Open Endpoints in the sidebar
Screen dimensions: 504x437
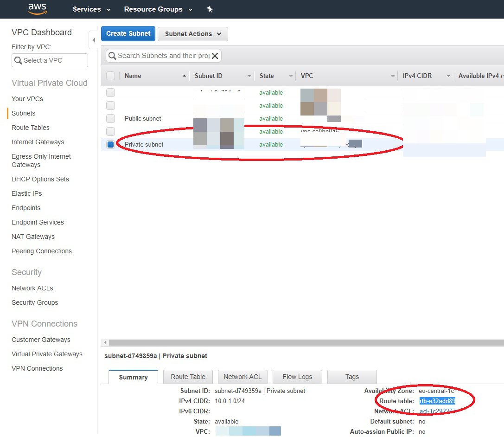(x=26, y=208)
